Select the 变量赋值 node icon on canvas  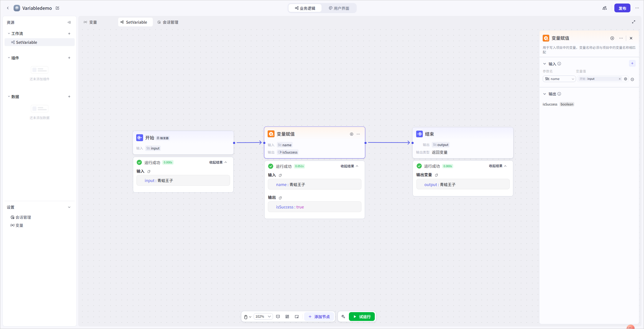(x=271, y=134)
